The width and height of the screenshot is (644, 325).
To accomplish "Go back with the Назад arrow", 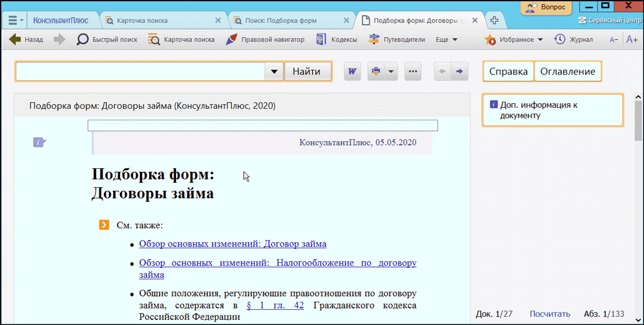I will click(26, 40).
